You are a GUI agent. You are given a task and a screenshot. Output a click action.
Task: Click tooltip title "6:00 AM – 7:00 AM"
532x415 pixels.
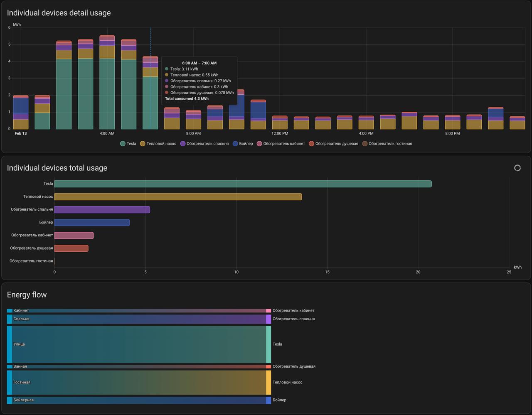coord(199,63)
